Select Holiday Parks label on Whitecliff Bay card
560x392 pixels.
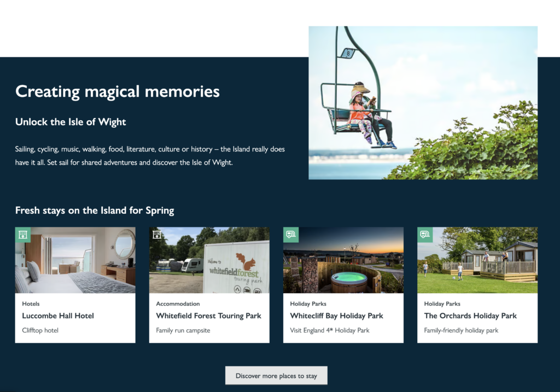[x=308, y=304]
